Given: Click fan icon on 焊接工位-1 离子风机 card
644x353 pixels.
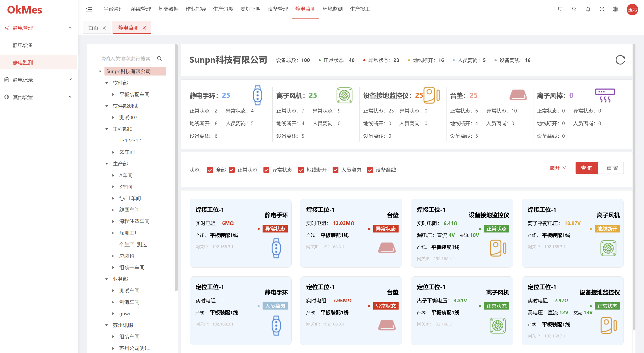Looking at the screenshot, I should (x=608, y=248).
